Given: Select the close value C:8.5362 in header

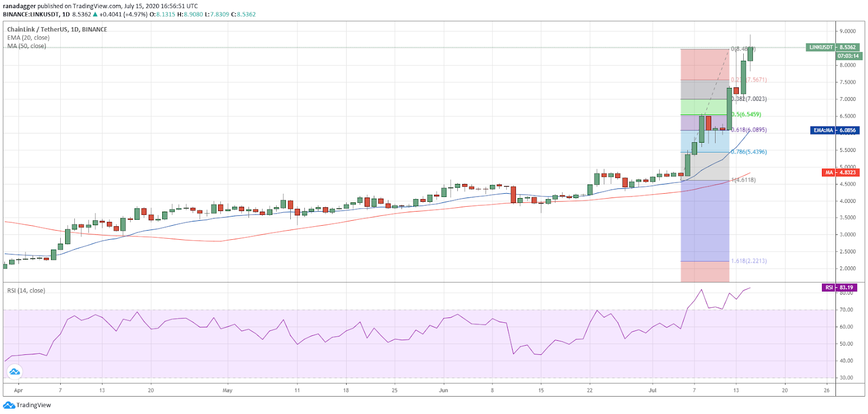Looking at the screenshot, I should [243, 15].
